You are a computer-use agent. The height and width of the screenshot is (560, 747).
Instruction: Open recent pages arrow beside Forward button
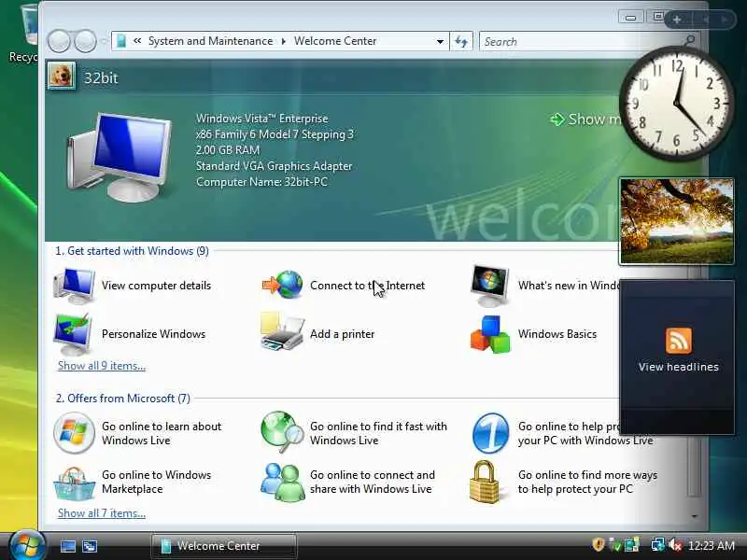pyautogui.click(x=105, y=41)
